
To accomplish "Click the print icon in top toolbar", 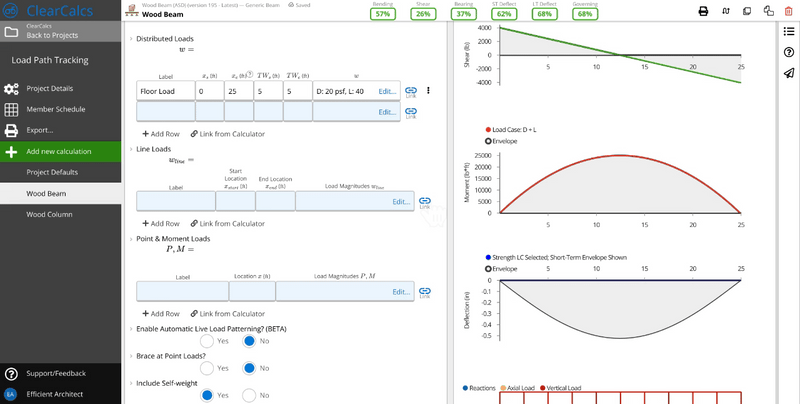I will pos(703,11).
